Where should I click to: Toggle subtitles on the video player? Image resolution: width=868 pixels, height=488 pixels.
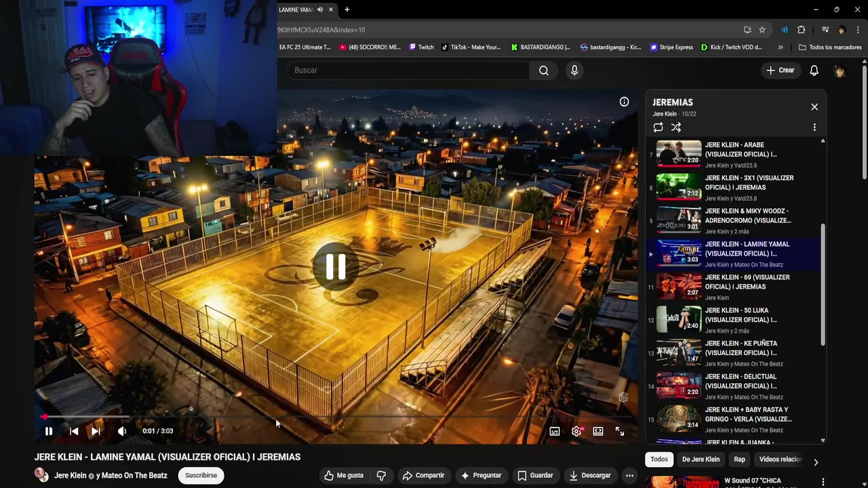555,431
